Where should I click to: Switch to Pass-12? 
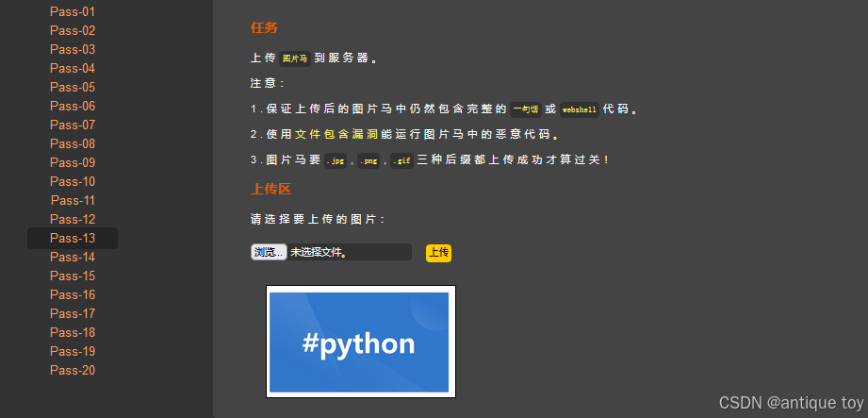tap(73, 219)
